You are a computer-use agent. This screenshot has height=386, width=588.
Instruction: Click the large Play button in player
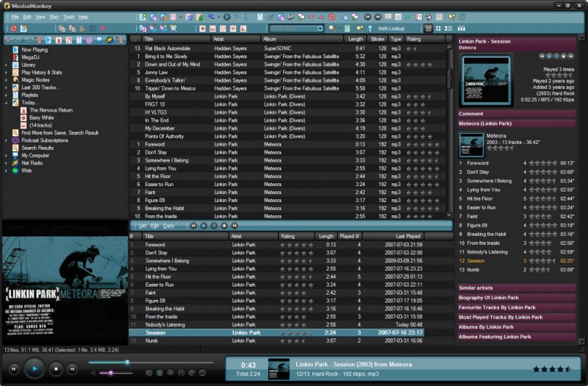pyautogui.click(x=35, y=369)
